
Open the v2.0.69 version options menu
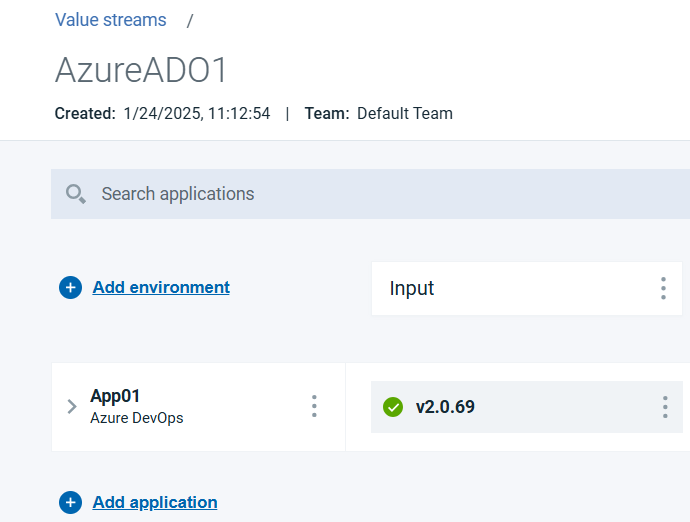pos(665,407)
